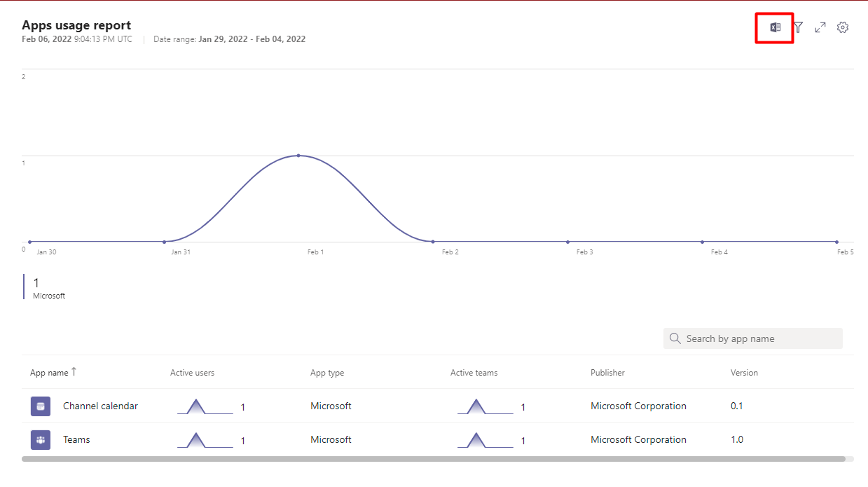This screenshot has height=487, width=868.
Task: Select the Feb 2 chart data point
Action: point(433,242)
